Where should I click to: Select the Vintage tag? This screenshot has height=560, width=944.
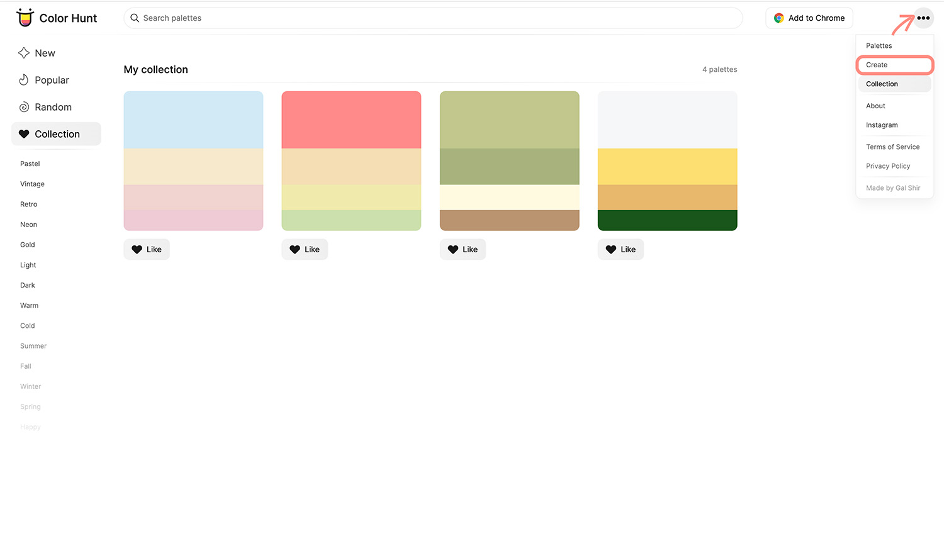point(32,184)
